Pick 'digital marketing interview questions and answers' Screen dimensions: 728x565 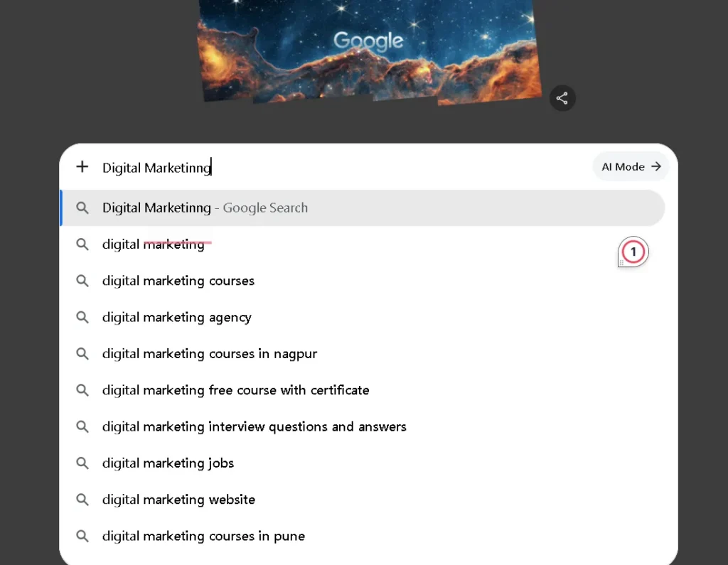point(362,426)
